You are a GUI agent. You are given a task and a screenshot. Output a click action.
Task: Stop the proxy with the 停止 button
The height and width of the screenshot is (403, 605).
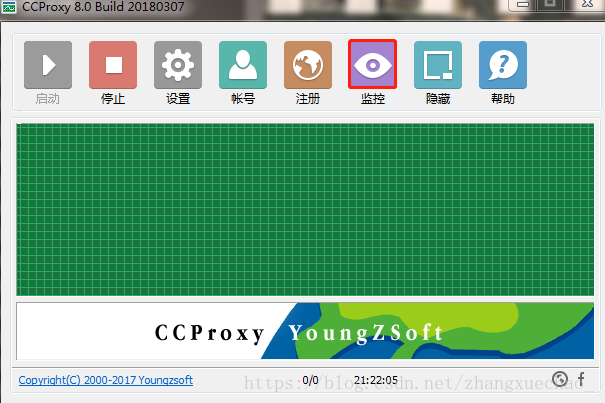click(113, 65)
